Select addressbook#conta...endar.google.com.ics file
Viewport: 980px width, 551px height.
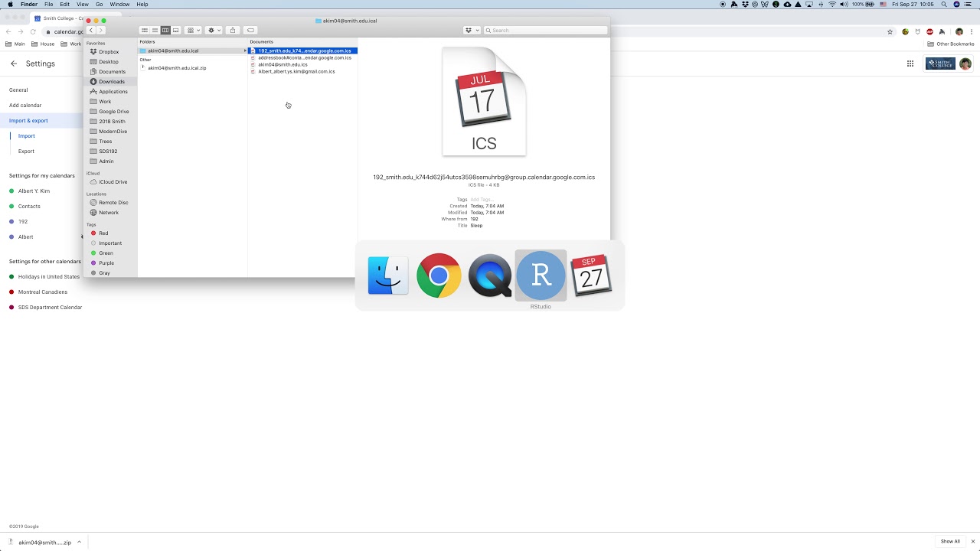(x=305, y=58)
